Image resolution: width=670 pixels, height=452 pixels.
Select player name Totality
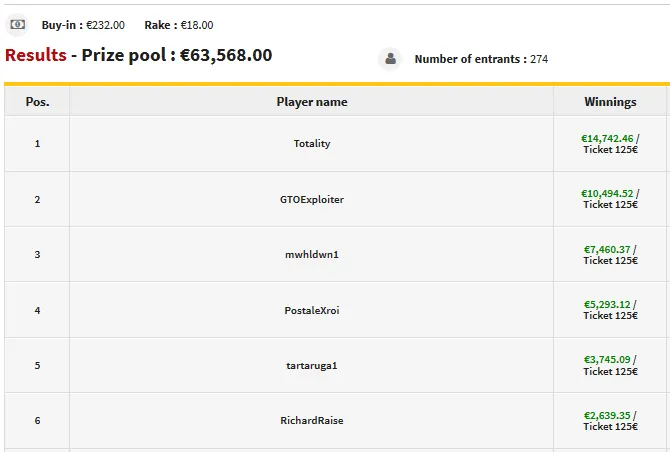312,144
